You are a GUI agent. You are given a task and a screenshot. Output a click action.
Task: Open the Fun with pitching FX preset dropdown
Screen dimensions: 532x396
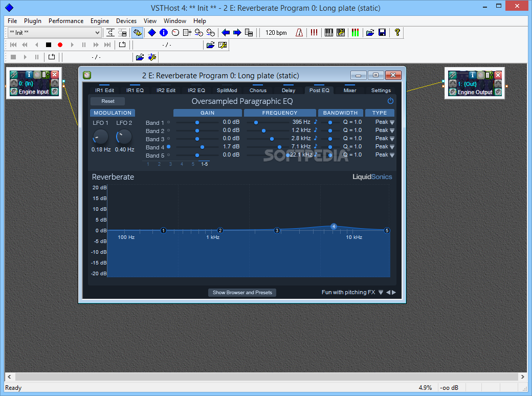381,292
